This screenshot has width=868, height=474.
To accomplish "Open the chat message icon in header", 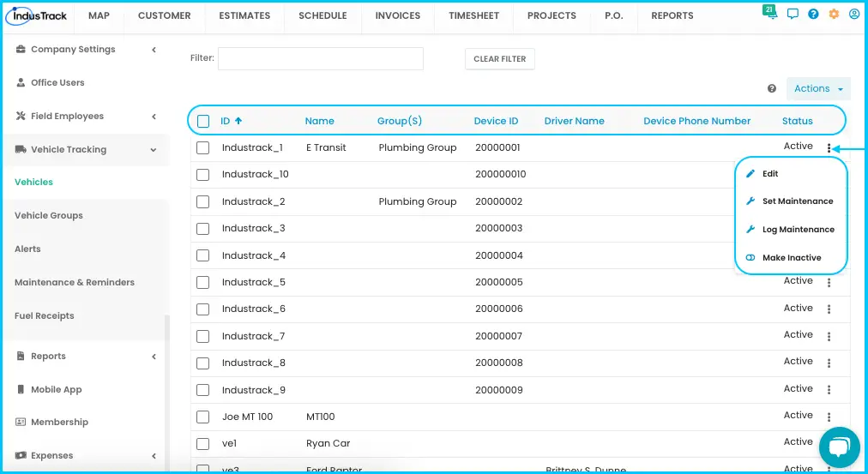I will tap(793, 15).
